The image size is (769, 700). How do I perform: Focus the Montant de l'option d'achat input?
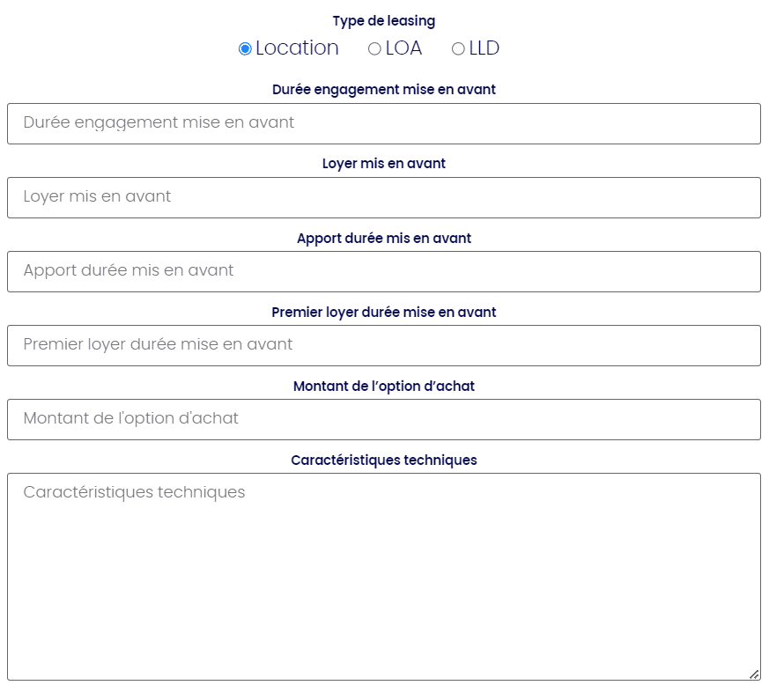pyautogui.click(x=384, y=419)
